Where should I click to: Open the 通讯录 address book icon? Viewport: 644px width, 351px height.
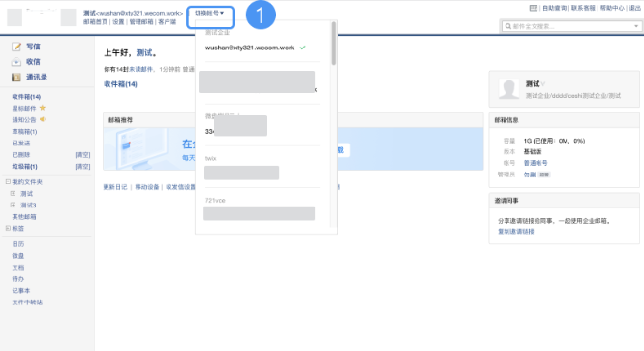[16, 77]
